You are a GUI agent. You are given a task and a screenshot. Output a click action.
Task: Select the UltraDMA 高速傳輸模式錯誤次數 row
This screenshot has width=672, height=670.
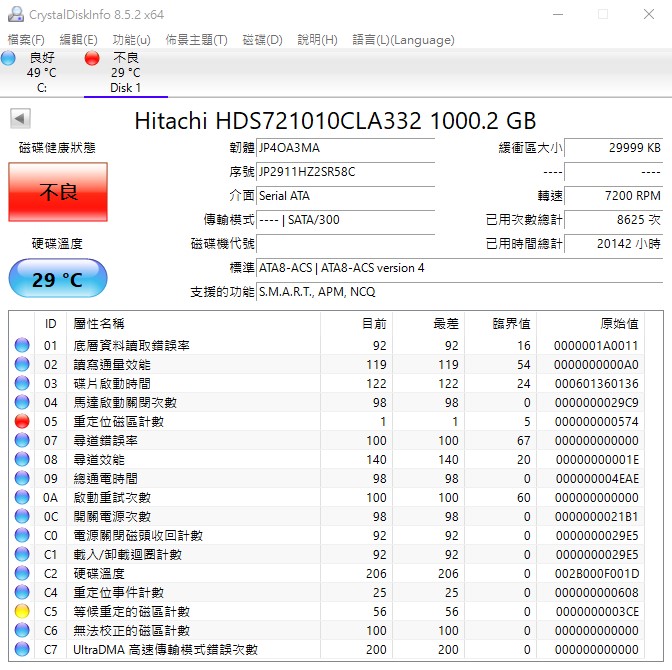166,649
